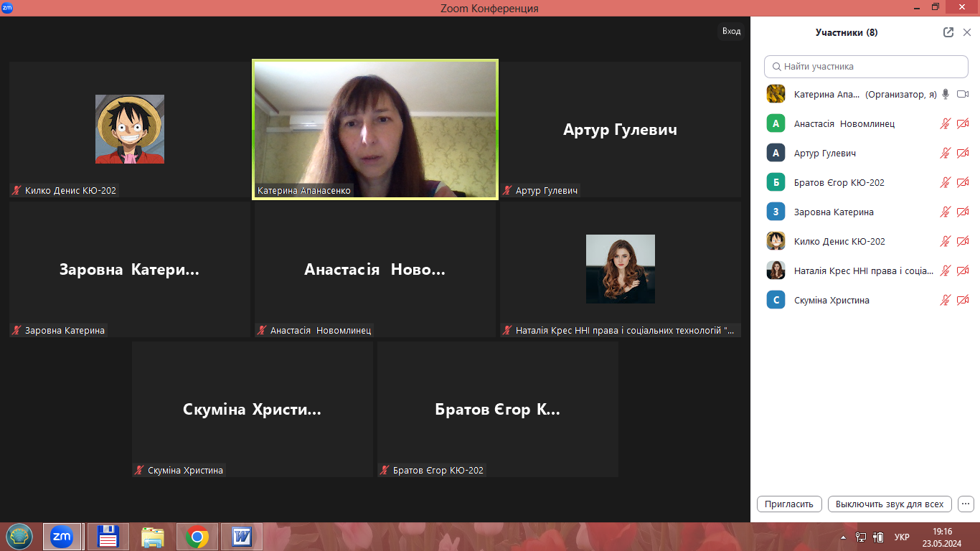Select Братов Єгор КЮ-202 in participant list
Image resolution: width=980 pixels, height=551 pixels.
pyautogui.click(x=839, y=182)
